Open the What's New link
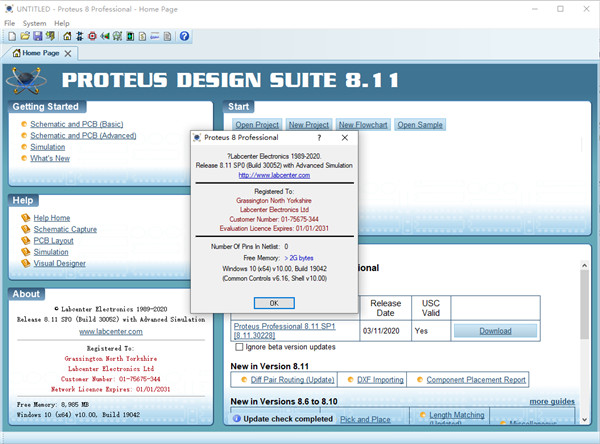This screenshot has width=600, height=444. (x=50, y=158)
